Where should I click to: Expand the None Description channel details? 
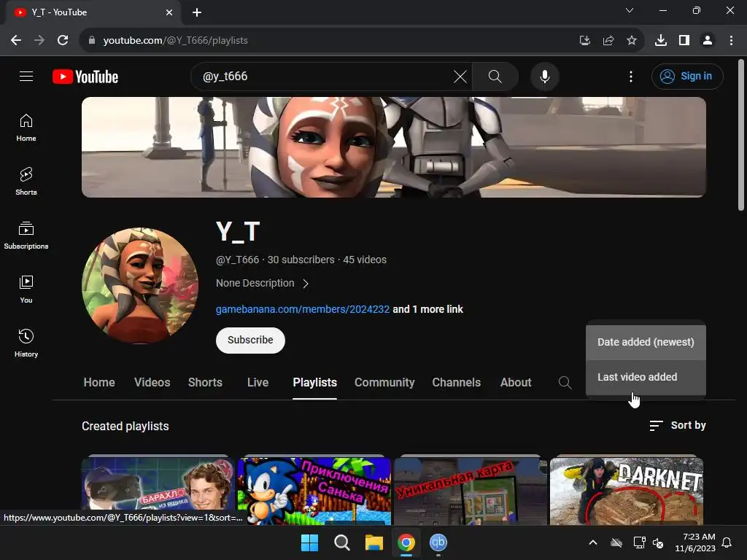(x=262, y=284)
